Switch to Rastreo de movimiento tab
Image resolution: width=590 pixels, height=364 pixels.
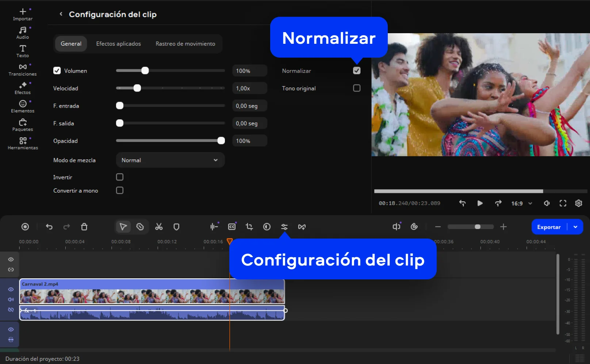coord(185,44)
